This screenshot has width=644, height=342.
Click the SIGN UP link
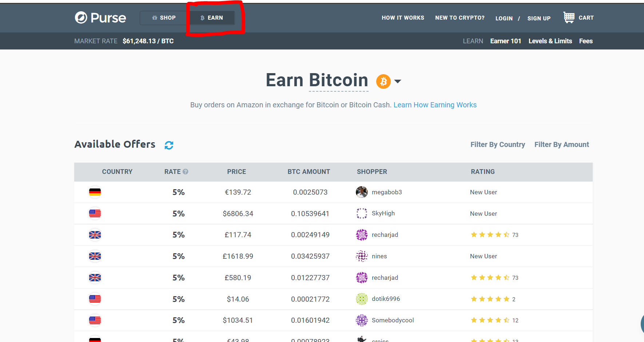click(x=539, y=19)
